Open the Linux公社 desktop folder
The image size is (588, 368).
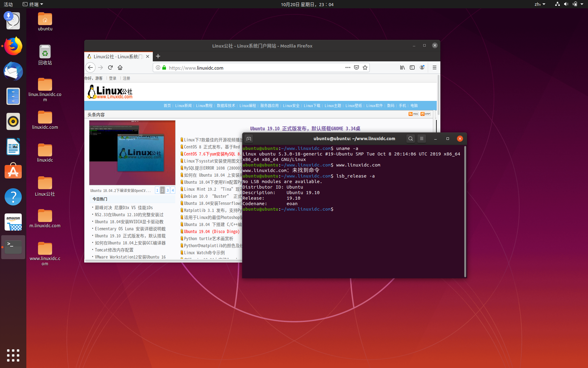coord(45,186)
